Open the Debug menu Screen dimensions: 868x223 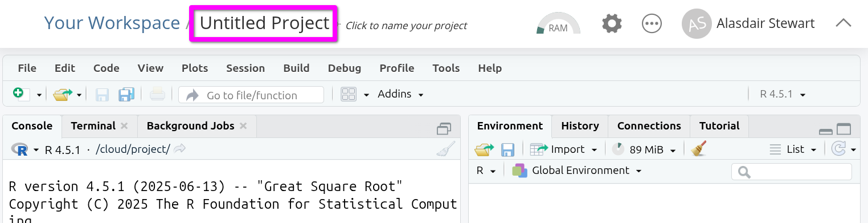click(x=345, y=68)
